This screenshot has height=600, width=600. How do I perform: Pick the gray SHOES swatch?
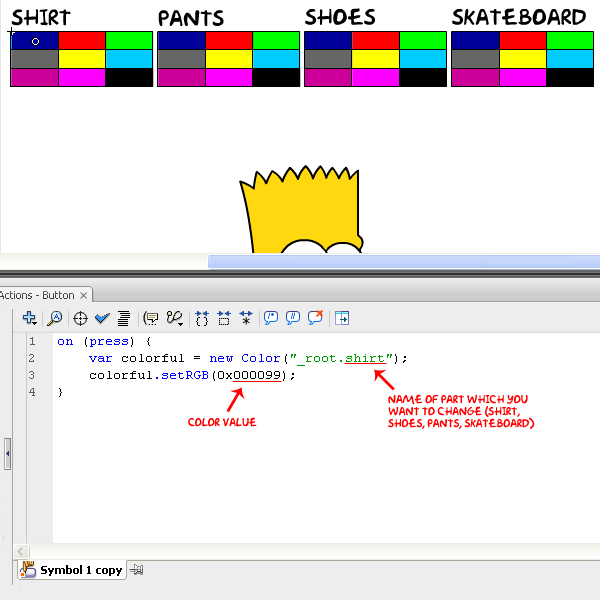[x=328, y=59]
